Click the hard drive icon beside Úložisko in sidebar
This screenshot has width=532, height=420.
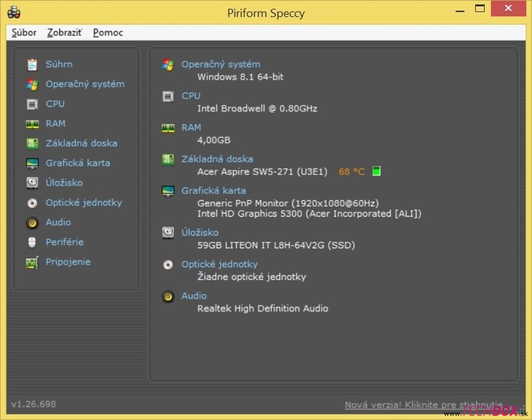click(x=33, y=183)
